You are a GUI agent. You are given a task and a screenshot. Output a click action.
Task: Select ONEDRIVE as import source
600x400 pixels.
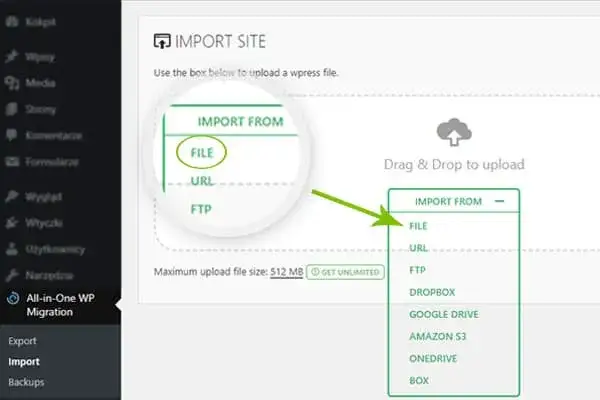click(x=433, y=359)
